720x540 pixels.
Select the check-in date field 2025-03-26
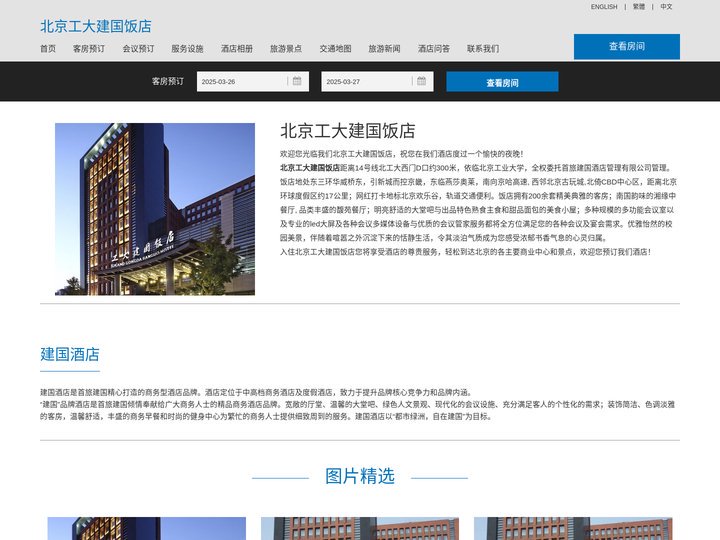(253, 81)
